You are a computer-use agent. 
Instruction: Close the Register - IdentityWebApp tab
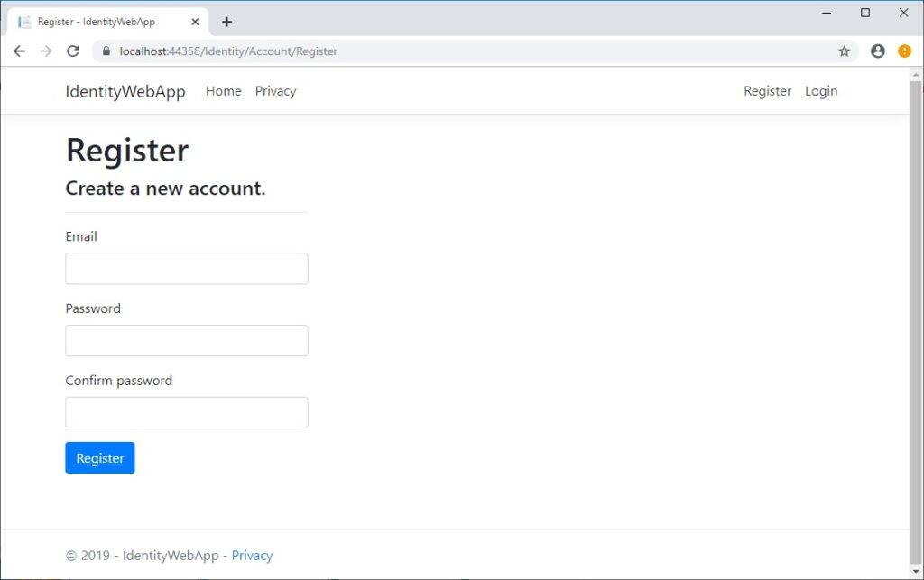point(195,22)
